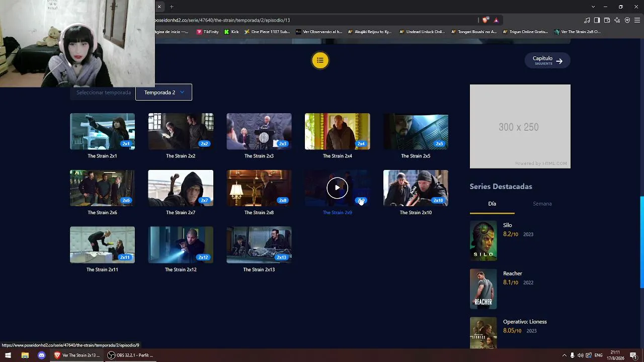This screenshot has height=362, width=644.
Task: Switch to OBS 32.2.1 taskbar window
Action: [x=131, y=355]
